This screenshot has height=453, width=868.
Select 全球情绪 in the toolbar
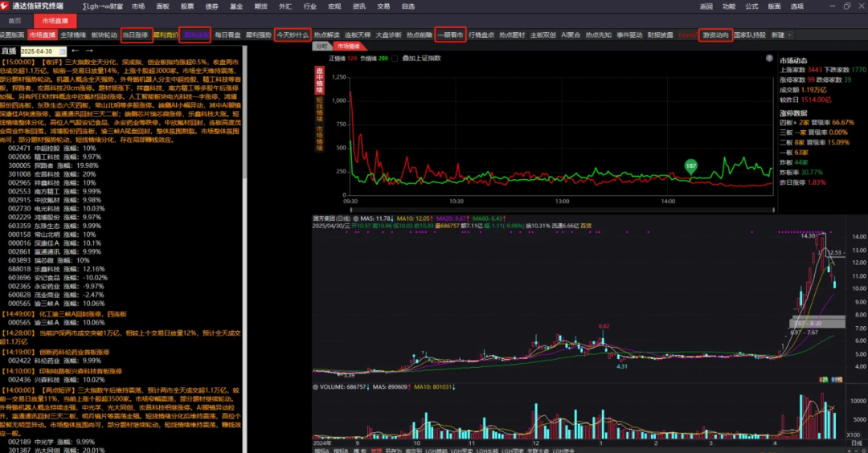click(x=73, y=35)
